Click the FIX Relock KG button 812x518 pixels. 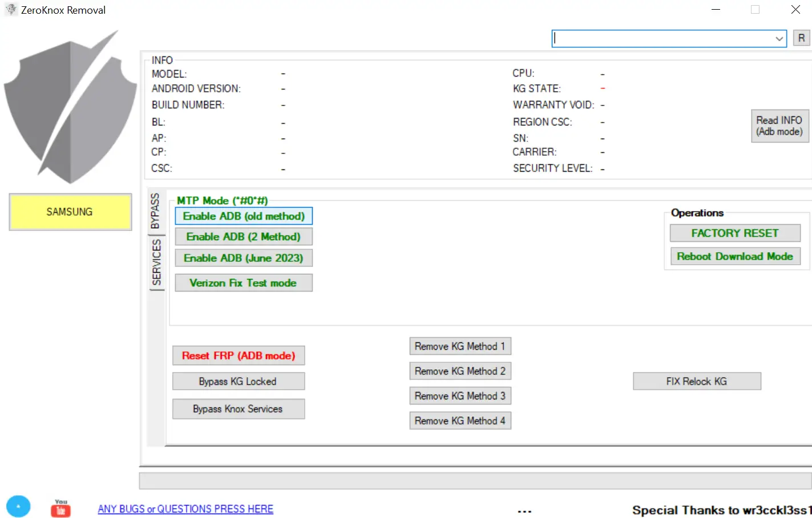(x=697, y=381)
